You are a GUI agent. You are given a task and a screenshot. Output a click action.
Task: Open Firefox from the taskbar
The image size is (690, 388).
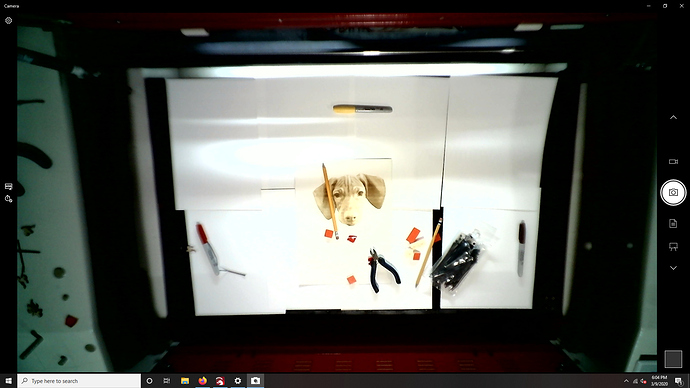tap(202, 381)
